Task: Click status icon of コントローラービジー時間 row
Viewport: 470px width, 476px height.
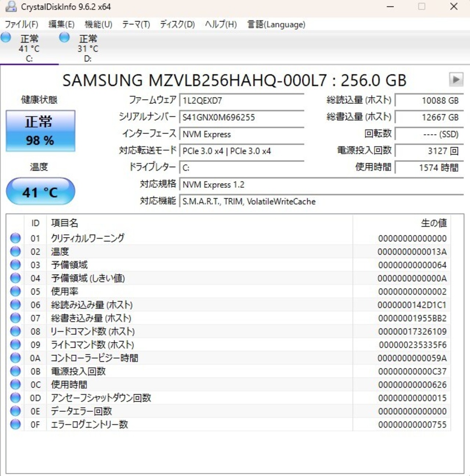Action: coord(15,358)
